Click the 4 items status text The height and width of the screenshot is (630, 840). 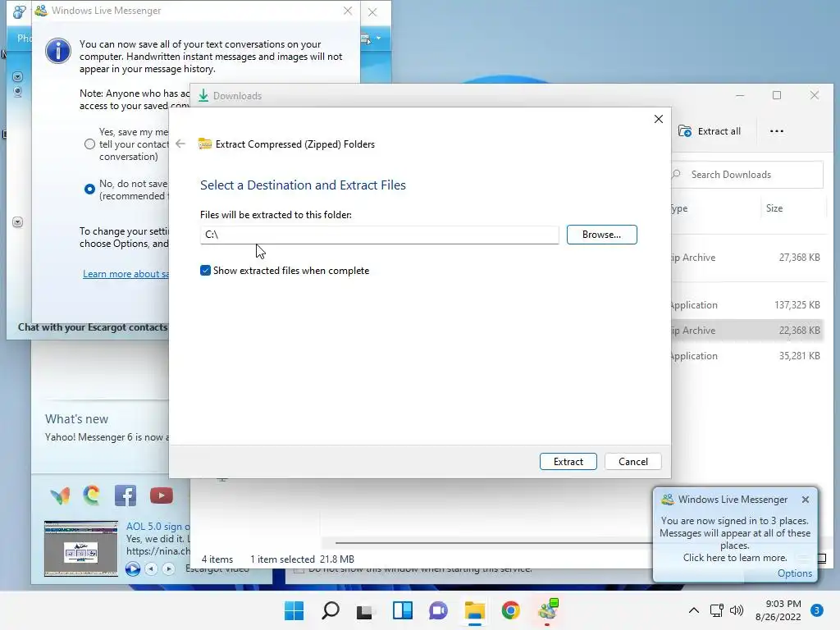217,559
